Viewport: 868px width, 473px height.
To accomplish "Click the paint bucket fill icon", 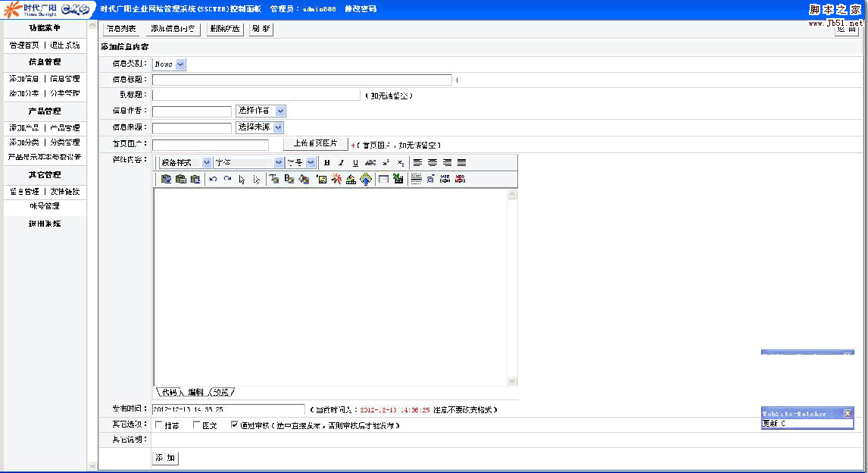I will (304, 179).
